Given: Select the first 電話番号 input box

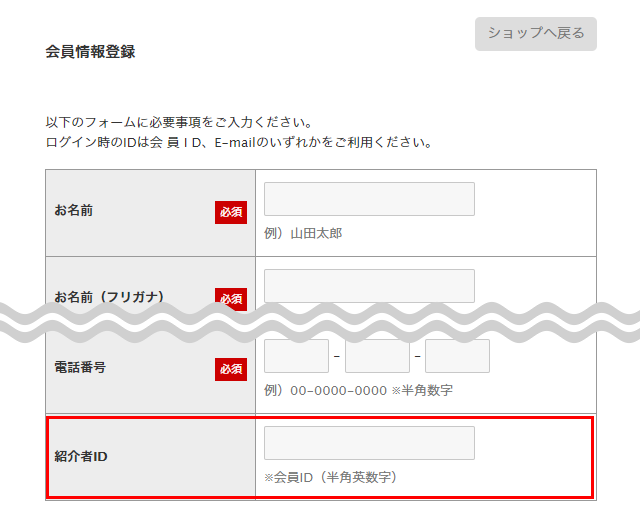Looking at the screenshot, I should tap(296, 357).
